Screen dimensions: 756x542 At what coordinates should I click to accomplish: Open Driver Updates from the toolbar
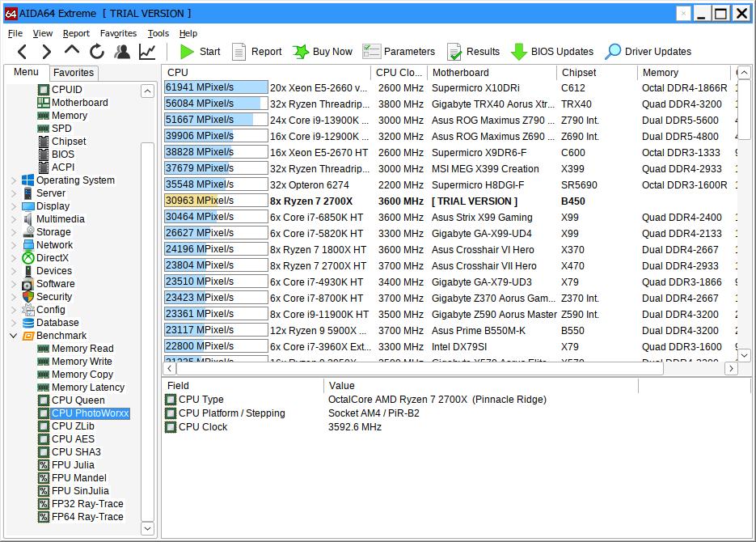tap(648, 52)
